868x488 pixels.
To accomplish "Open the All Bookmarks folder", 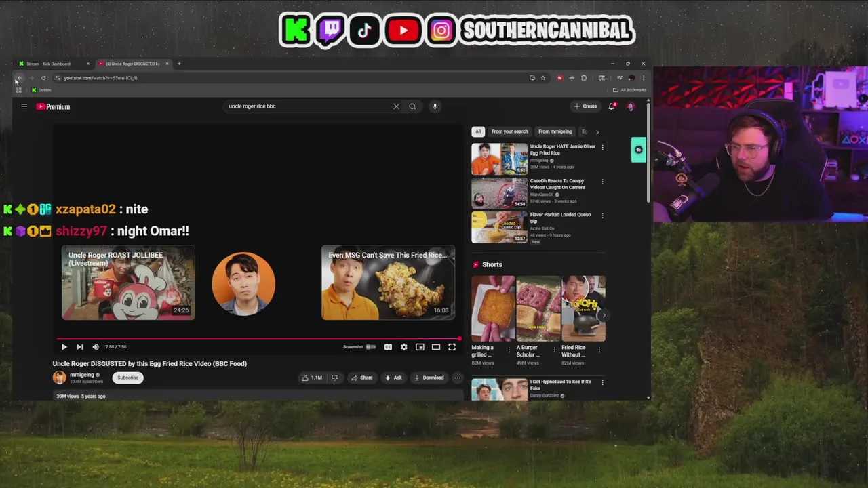I will 630,90.
